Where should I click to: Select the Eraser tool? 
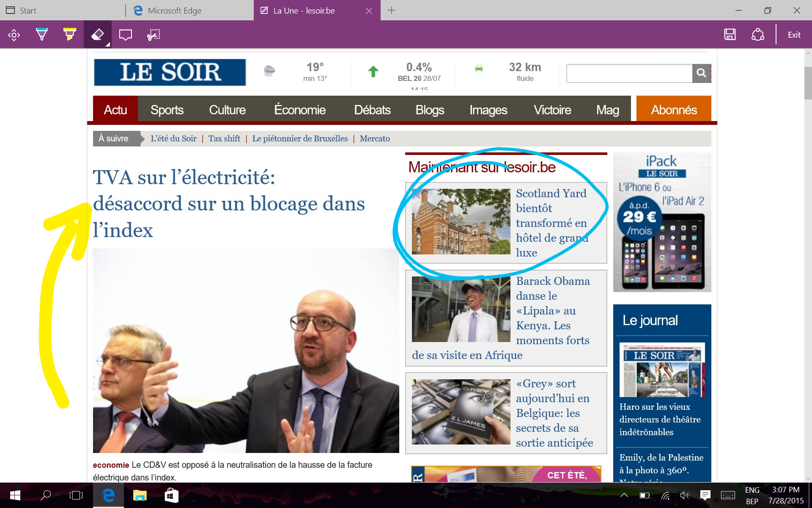coord(98,35)
